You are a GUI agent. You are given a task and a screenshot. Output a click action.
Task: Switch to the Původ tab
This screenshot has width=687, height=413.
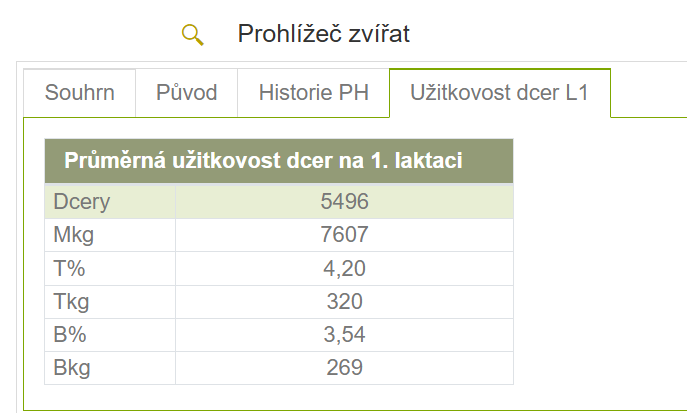tap(187, 93)
